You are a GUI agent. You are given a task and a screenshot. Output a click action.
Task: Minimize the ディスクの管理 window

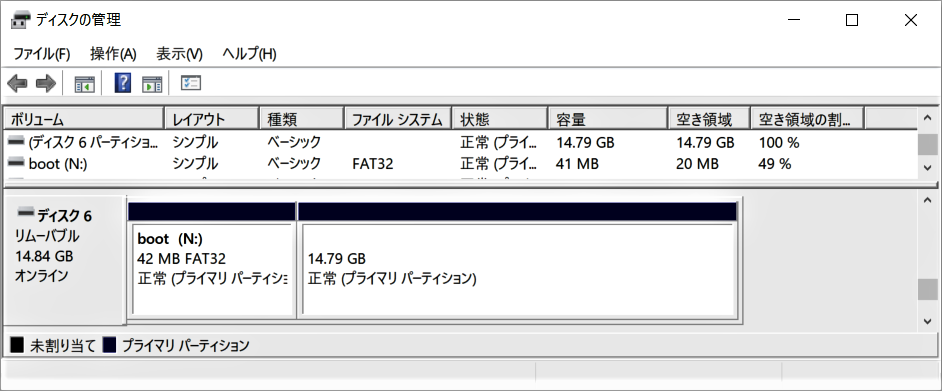[794, 20]
